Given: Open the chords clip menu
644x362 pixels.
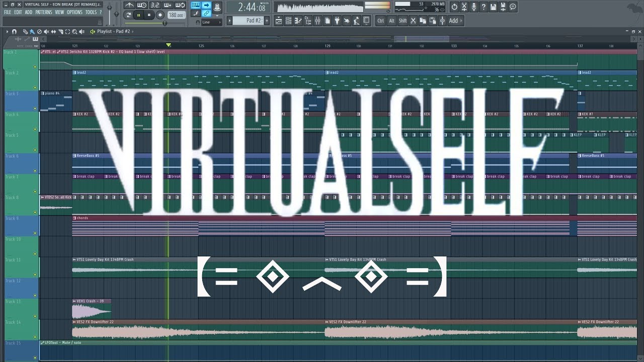Looking at the screenshot, I should point(74,218).
